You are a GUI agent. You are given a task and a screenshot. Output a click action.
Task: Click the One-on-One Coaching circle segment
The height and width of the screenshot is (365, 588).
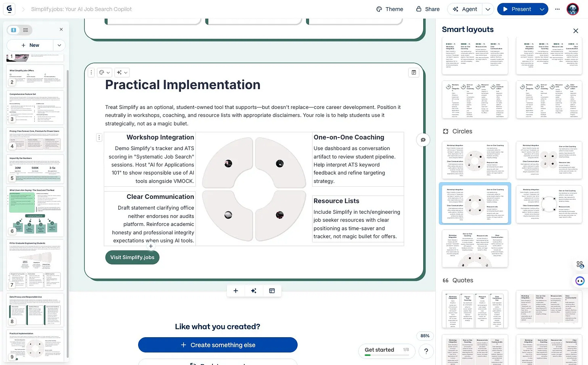(x=280, y=163)
